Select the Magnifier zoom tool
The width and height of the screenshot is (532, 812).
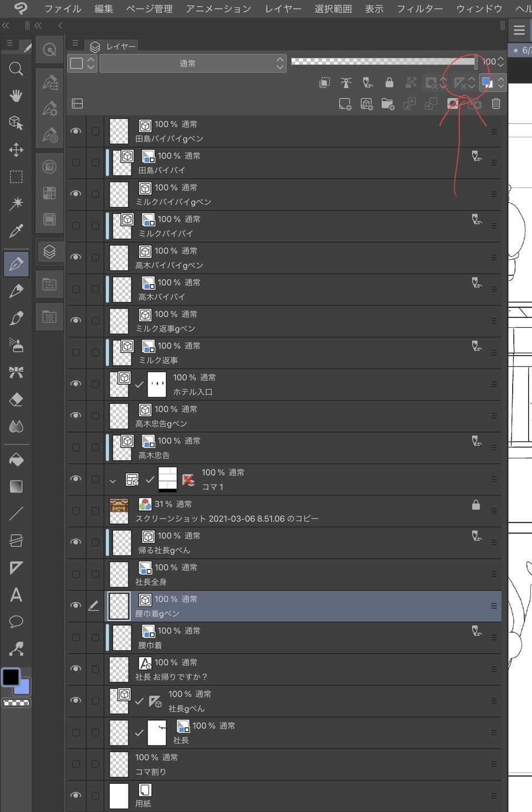16,69
